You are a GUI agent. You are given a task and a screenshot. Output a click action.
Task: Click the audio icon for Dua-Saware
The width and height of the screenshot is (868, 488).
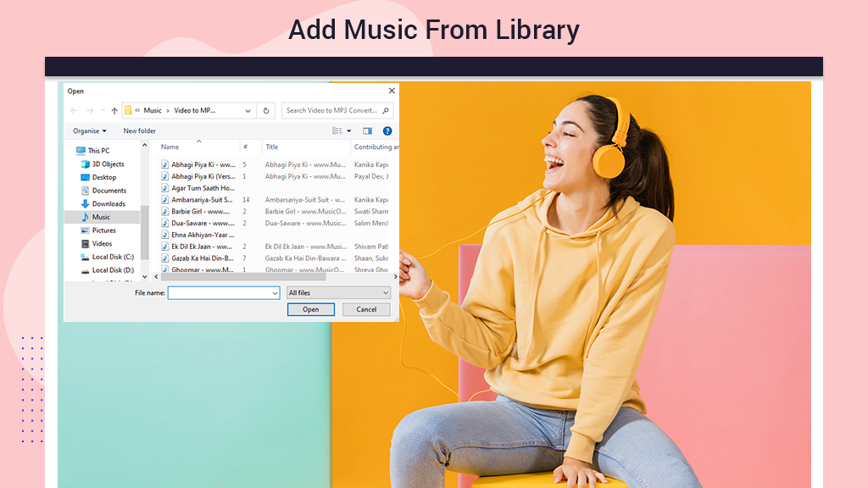pos(165,223)
